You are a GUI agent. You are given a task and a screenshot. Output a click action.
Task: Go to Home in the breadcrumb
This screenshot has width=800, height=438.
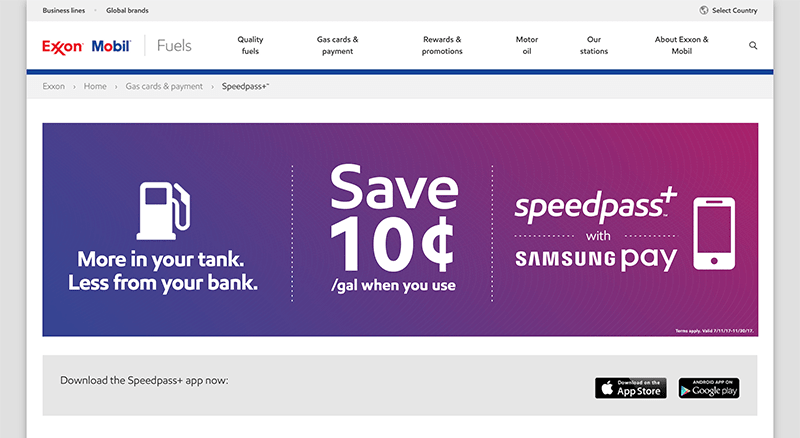(95, 86)
